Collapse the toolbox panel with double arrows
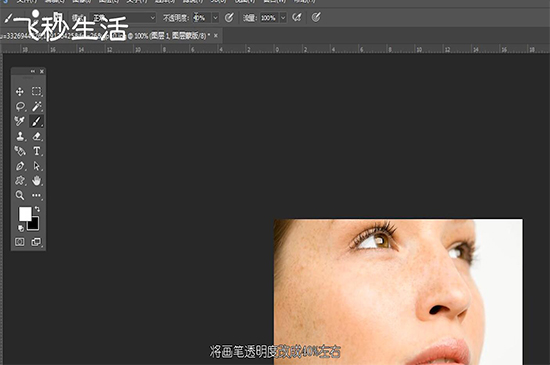550x365 pixels. pyautogui.click(x=33, y=72)
